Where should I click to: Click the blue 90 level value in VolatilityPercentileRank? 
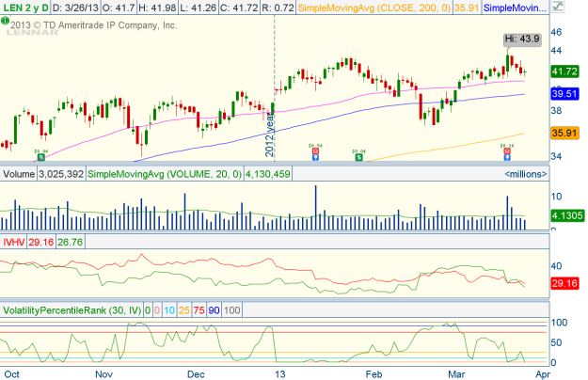point(215,309)
